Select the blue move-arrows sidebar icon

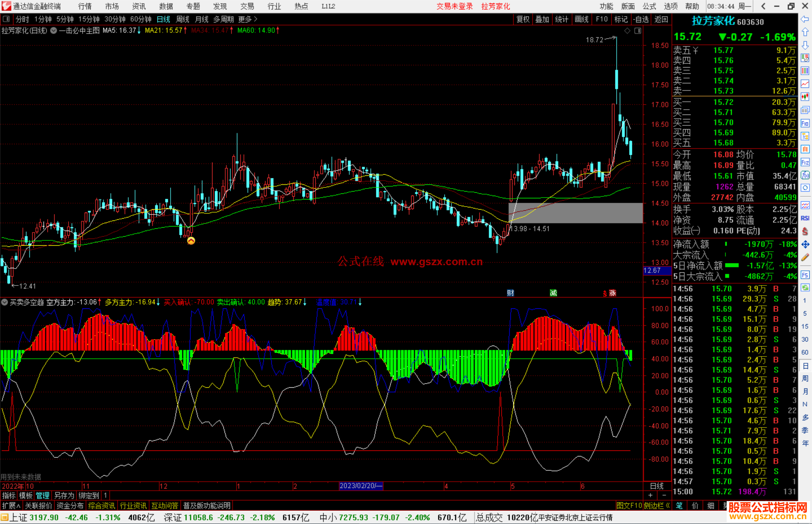[x=805, y=245]
